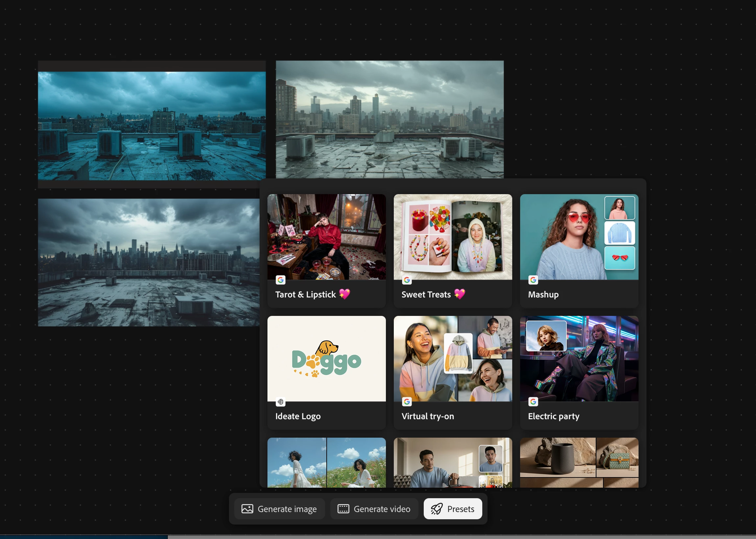Click the model badge on Ideate Logo
756x539 pixels.
[281, 402]
